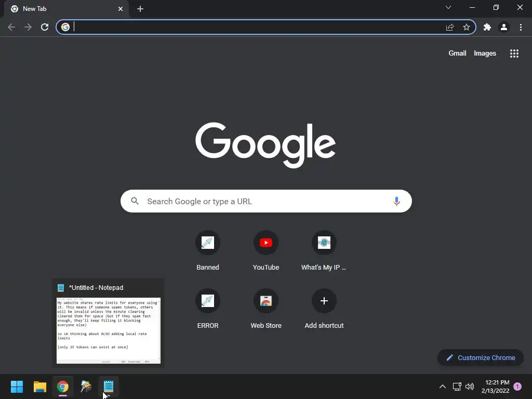Image resolution: width=532 pixels, height=399 pixels.
Task: Open the What's My IP shortcut
Action: 324,251
